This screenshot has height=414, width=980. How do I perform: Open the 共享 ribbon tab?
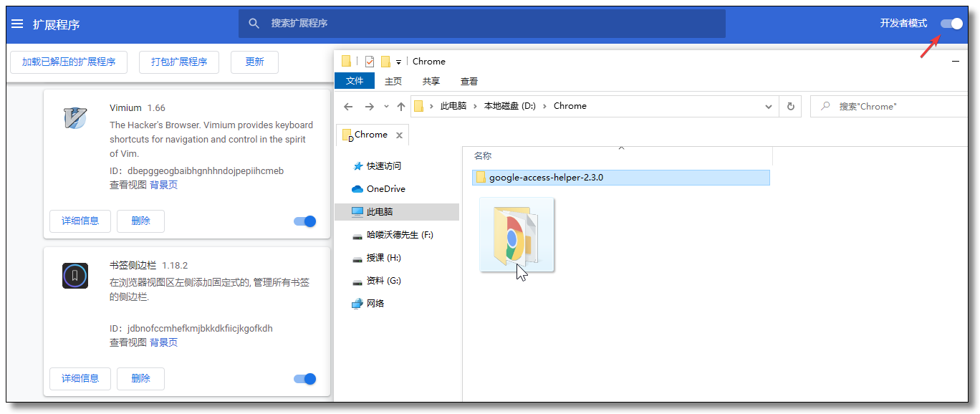coord(431,82)
